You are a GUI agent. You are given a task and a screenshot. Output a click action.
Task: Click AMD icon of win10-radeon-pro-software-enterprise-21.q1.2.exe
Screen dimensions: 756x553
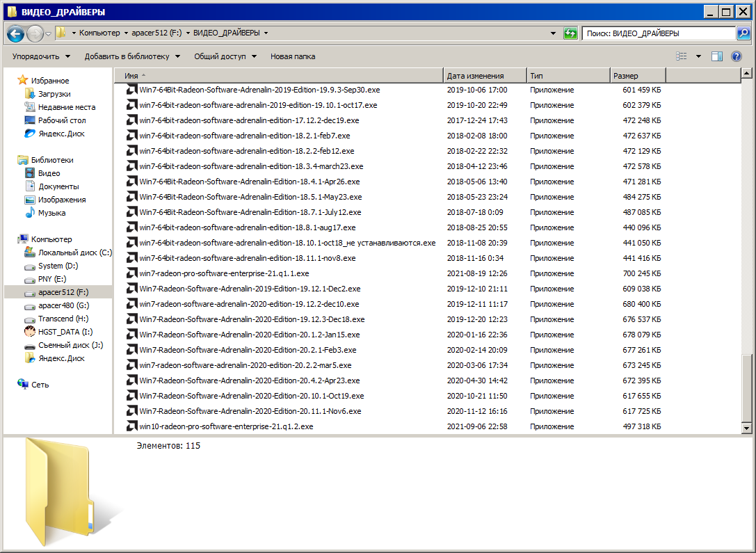tap(131, 426)
